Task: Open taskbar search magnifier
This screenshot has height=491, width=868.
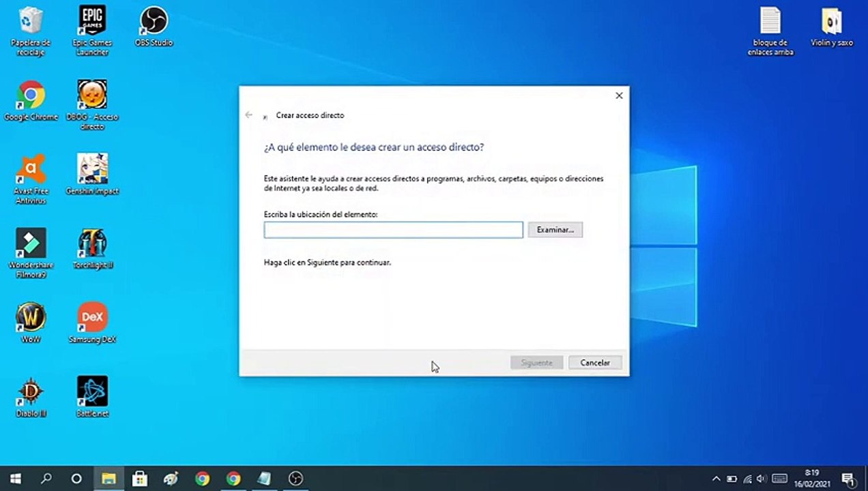Action: coord(46,479)
